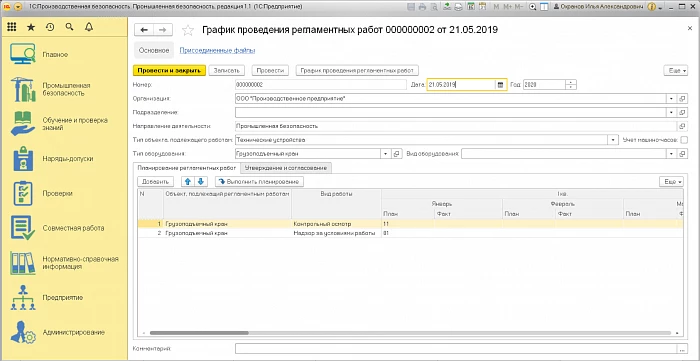Open the Присоединенные файлы link

217,50
